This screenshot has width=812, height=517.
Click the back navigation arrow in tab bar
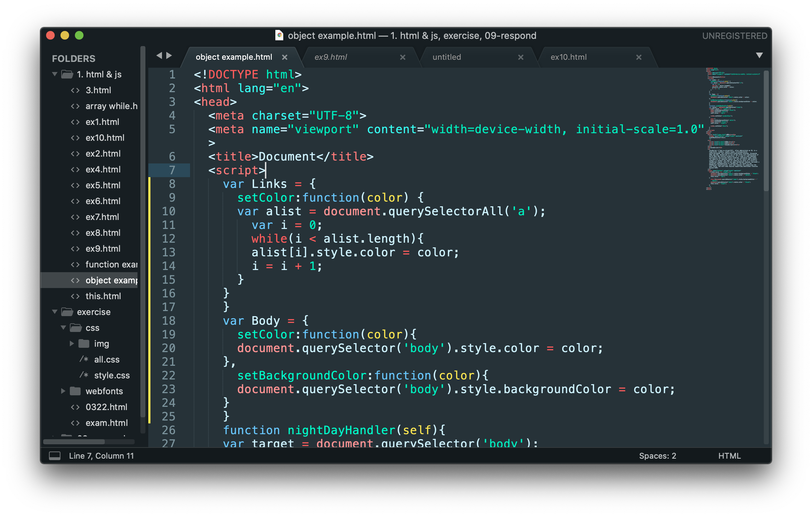pos(159,55)
